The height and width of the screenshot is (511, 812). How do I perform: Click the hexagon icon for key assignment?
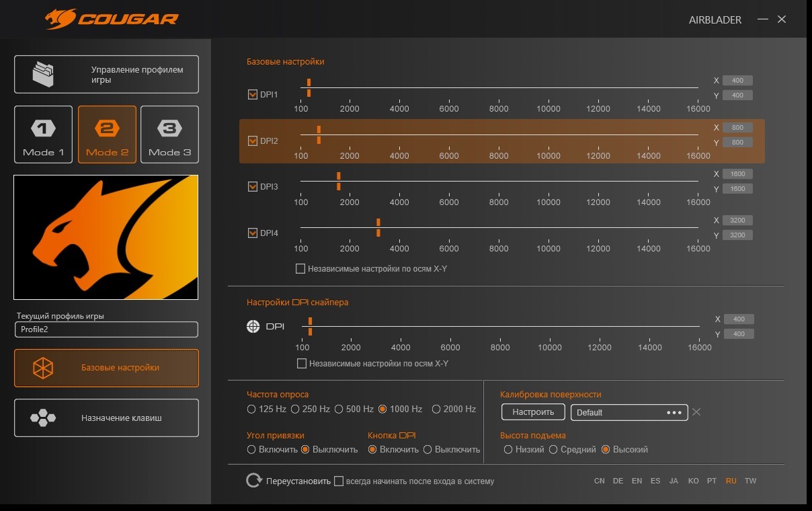(43, 418)
